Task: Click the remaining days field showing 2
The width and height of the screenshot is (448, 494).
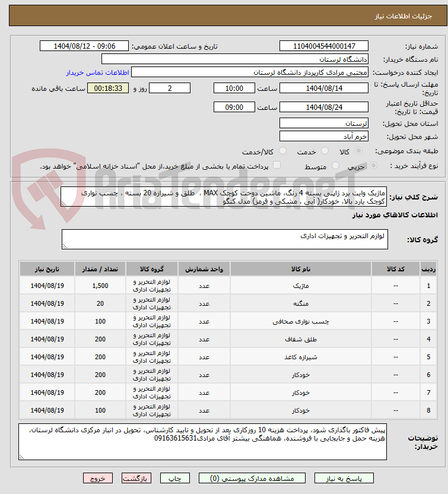Action: click(x=170, y=88)
